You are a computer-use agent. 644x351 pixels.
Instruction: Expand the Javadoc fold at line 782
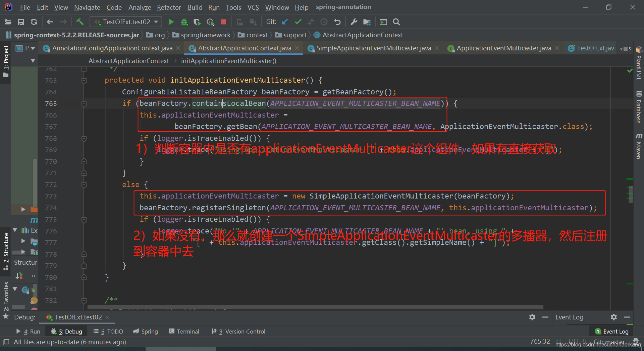pyautogui.click(x=84, y=301)
